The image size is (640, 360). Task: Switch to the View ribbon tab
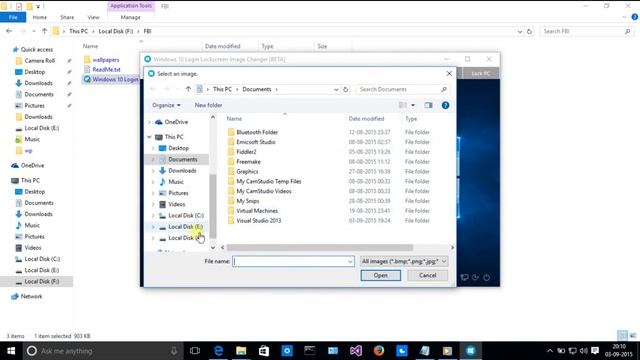pos(93,17)
